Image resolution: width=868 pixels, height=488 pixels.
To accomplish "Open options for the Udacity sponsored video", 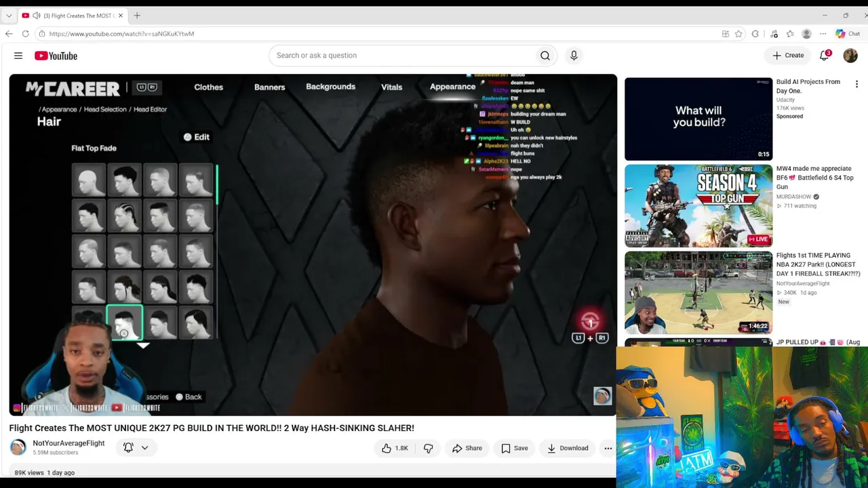I will (856, 85).
